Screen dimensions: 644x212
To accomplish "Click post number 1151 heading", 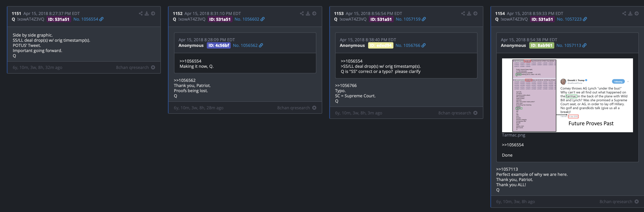I will point(16,14).
